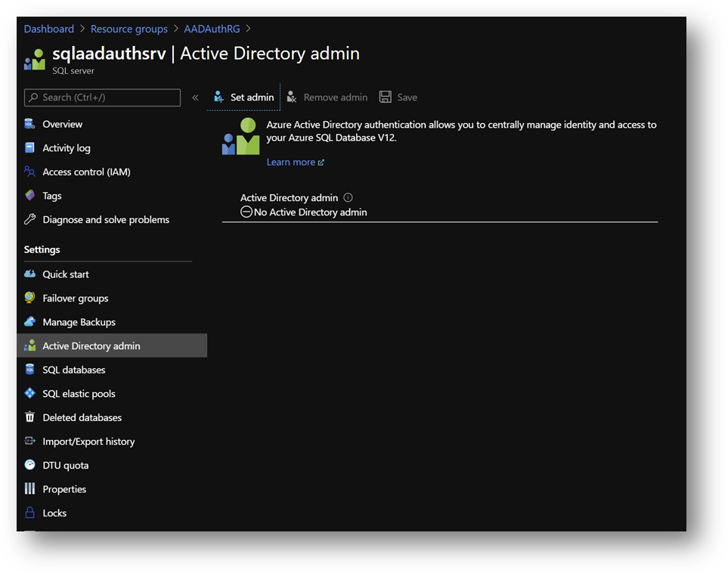Click the Import/Export history icon
This screenshot has height=573, width=728.
click(x=29, y=441)
